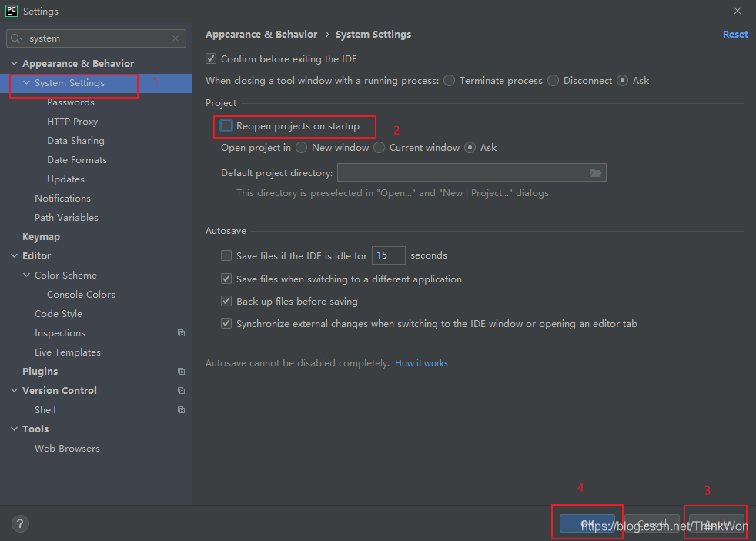Collapse the Appearance & Behavior section
756x541 pixels.
click(x=14, y=64)
